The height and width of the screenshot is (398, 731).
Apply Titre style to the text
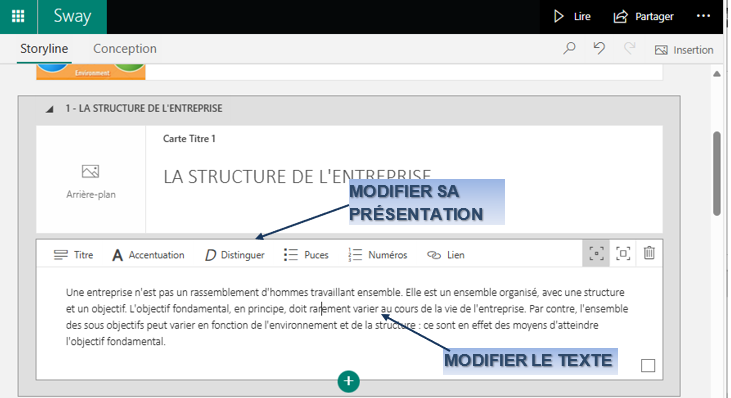tap(74, 255)
